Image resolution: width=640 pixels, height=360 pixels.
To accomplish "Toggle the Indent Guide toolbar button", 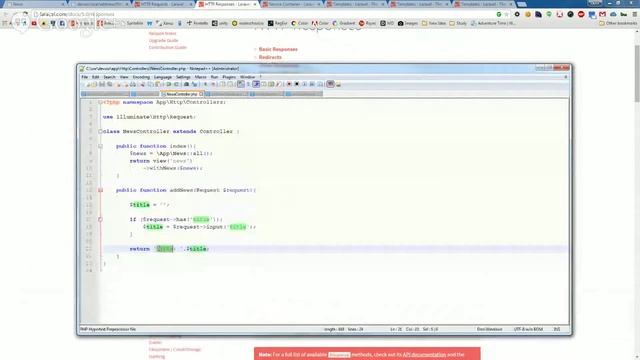I will (256, 84).
